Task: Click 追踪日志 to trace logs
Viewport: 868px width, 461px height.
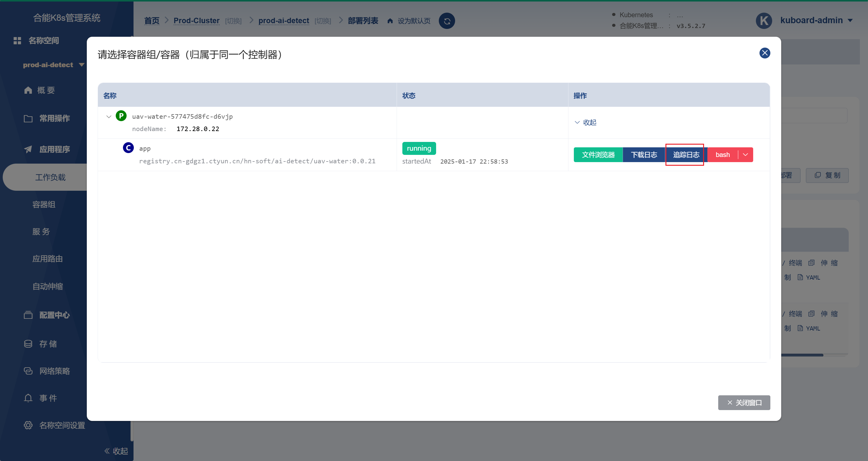Action: [x=686, y=155]
